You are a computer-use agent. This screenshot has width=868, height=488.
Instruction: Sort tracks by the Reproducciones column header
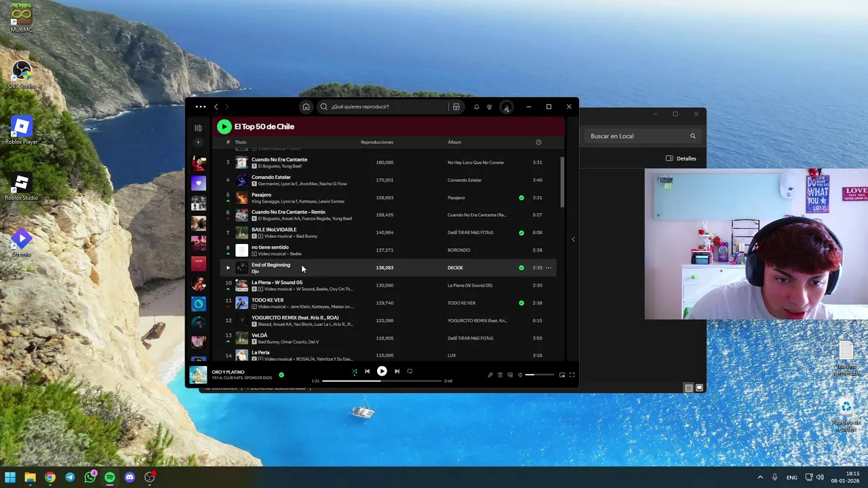coord(377,142)
